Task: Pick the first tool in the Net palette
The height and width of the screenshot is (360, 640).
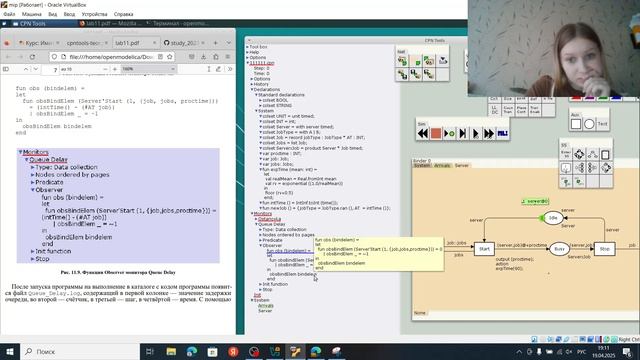Action: [402, 61]
